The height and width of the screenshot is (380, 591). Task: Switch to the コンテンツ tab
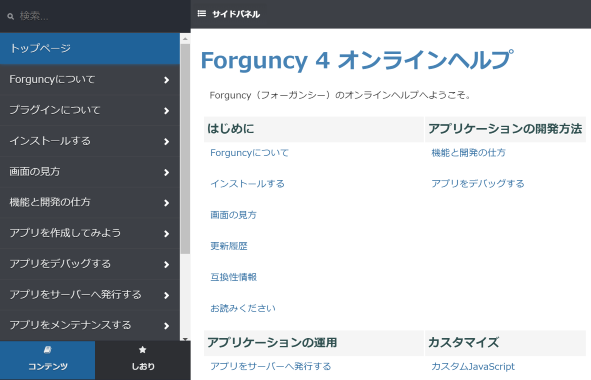[x=47, y=360]
